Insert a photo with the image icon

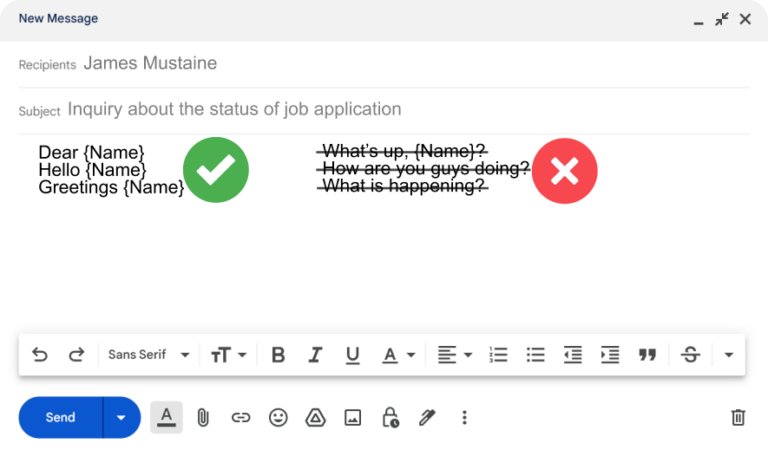(x=352, y=418)
